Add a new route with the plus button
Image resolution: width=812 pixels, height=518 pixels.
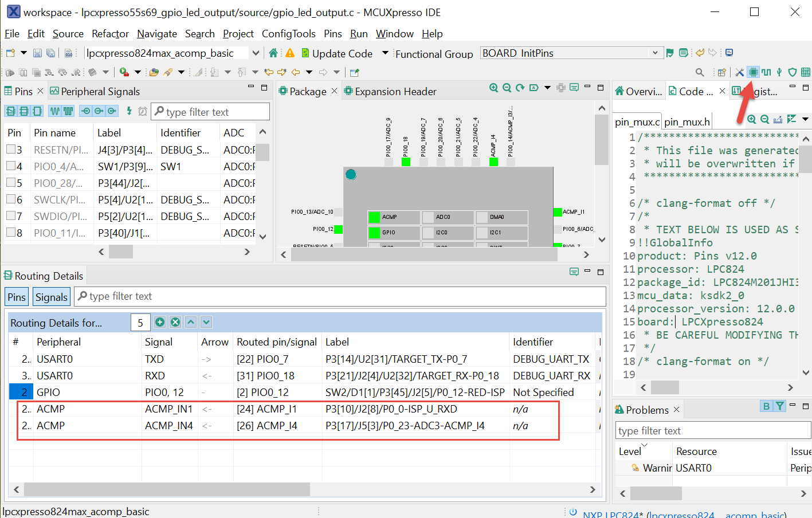pyautogui.click(x=160, y=322)
